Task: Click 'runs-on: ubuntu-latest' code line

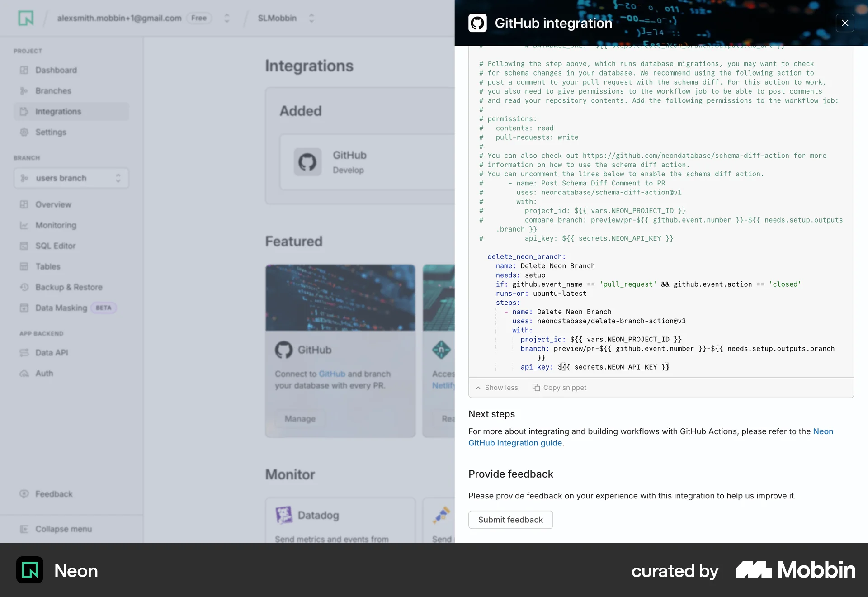Action: (x=541, y=294)
